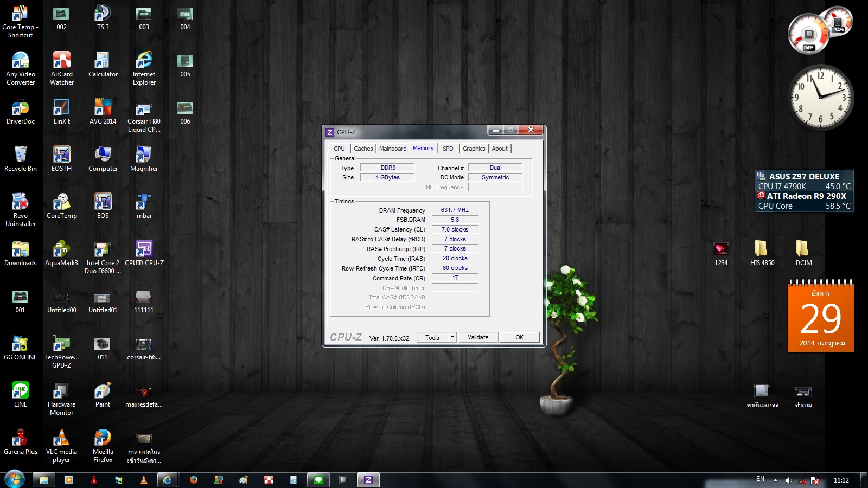Minimize the CPU-Z window
Viewport: 868px width, 488px height.
pos(496,130)
